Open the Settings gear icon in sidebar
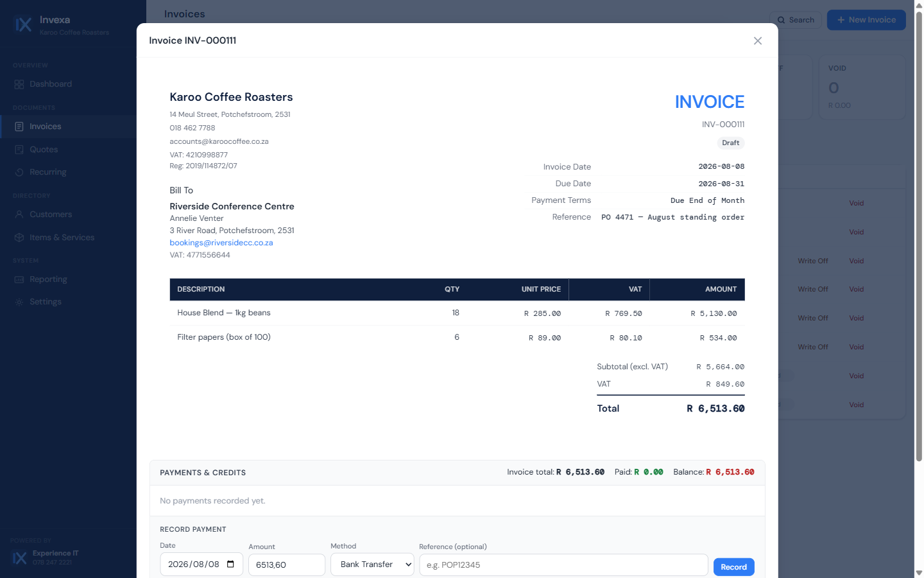Viewport: 924px width, 578px height. (19, 302)
